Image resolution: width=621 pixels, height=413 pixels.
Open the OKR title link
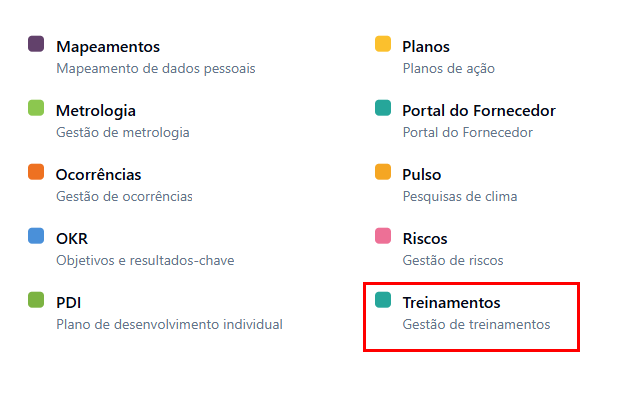pyautogui.click(x=72, y=239)
